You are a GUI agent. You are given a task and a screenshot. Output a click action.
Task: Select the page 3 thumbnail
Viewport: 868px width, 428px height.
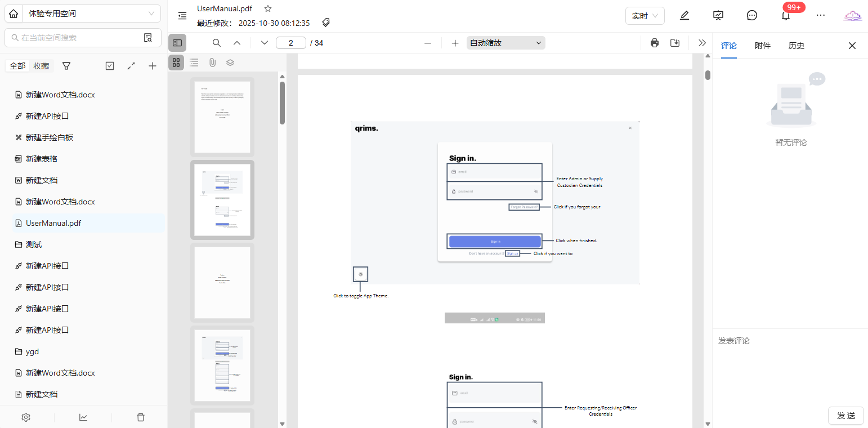[x=222, y=283]
